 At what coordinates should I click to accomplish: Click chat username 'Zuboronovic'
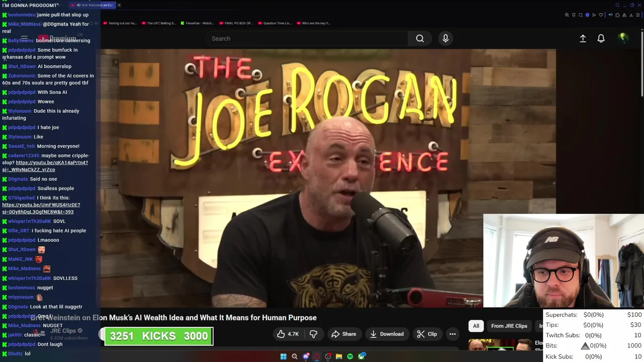[22, 75]
